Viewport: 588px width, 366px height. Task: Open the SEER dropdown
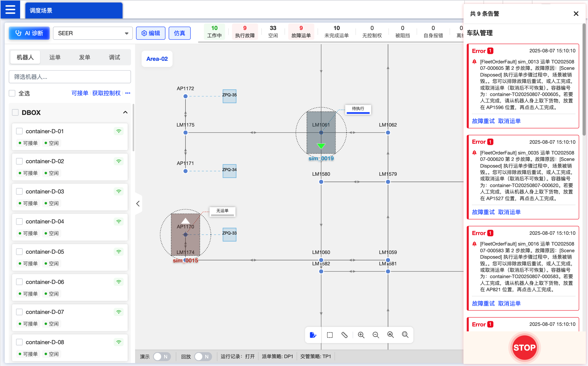pos(93,33)
